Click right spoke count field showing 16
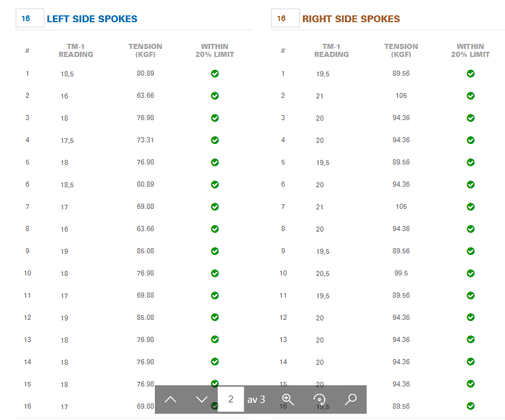505x420 pixels. pyautogui.click(x=285, y=18)
